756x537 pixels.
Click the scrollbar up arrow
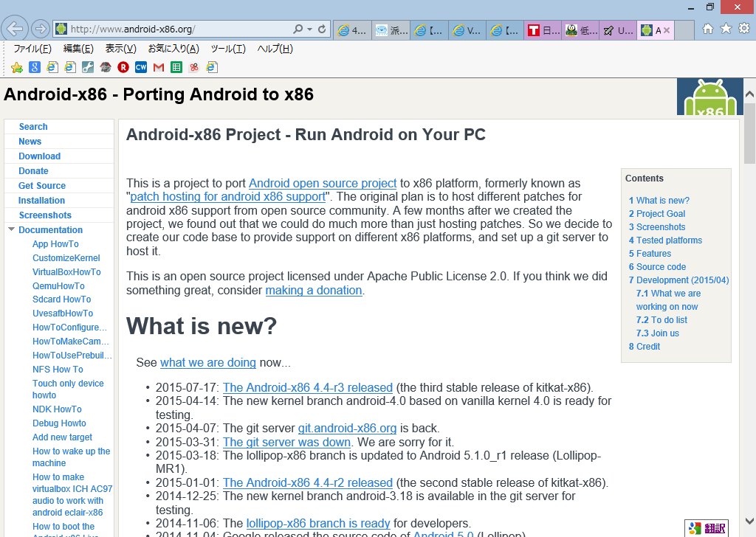(x=750, y=94)
